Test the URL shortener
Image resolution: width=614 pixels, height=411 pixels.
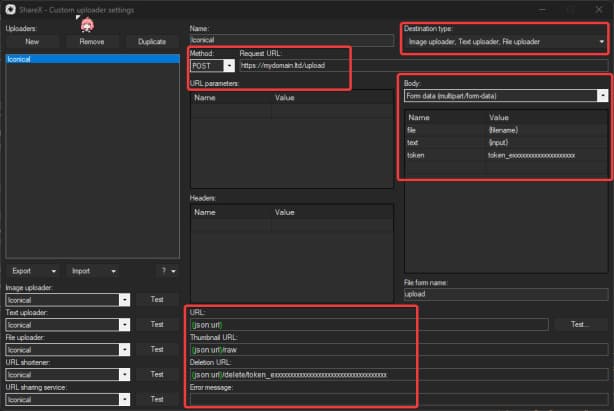[x=157, y=374]
